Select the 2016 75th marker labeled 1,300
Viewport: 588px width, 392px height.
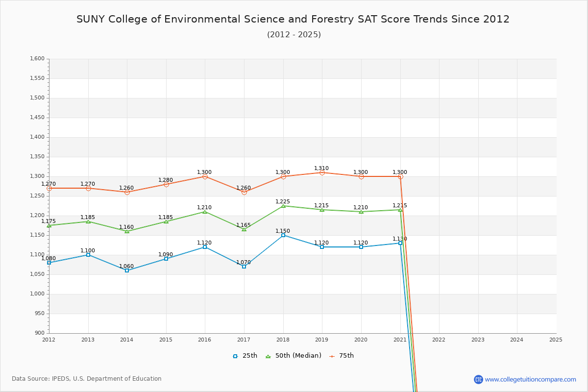pos(205,176)
